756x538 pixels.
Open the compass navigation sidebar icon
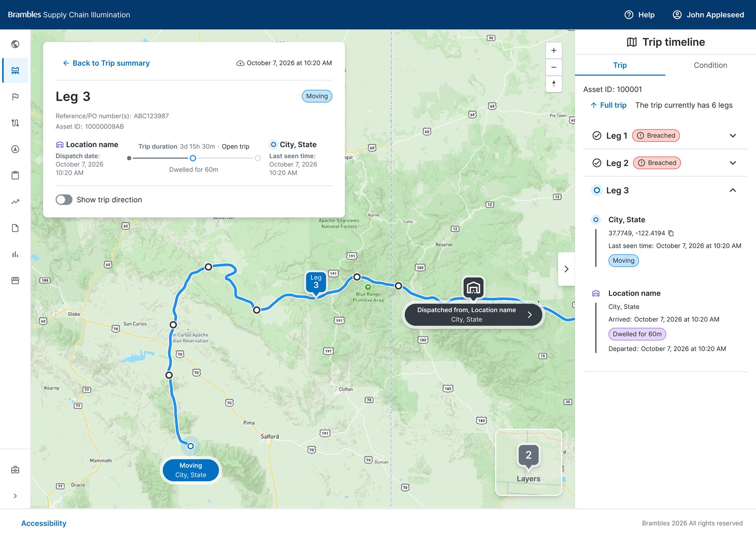pyautogui.click(x=15, y=149)
